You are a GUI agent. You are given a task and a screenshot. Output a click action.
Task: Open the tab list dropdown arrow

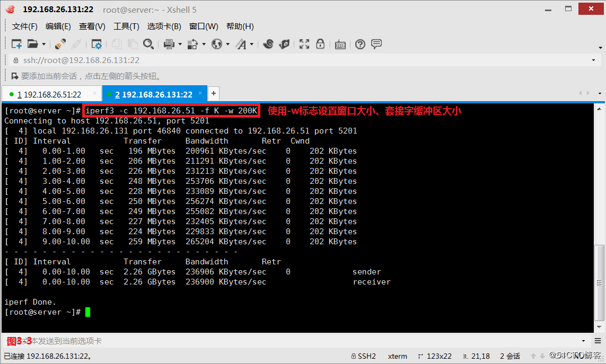[600, 93]
